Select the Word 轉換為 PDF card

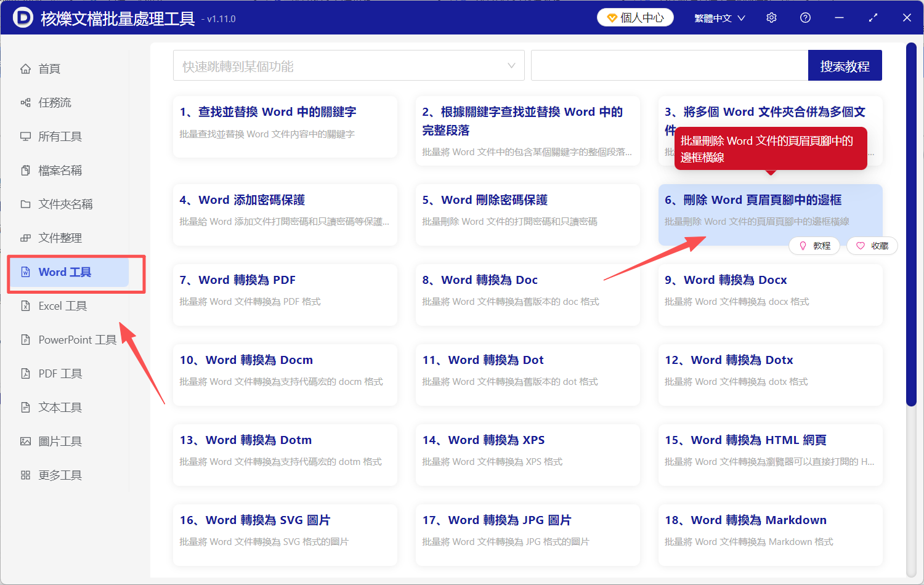[285, 294]
